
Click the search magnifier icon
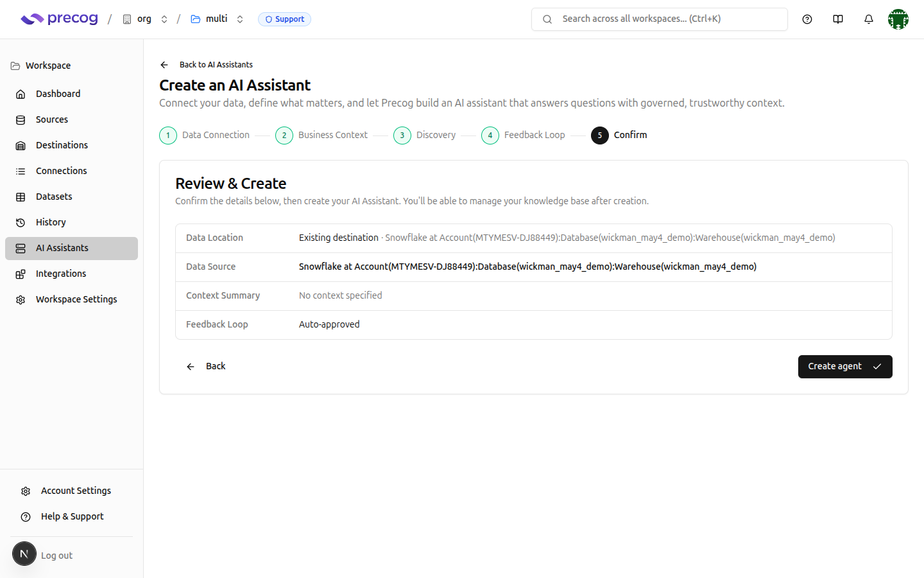click(547, 19)
